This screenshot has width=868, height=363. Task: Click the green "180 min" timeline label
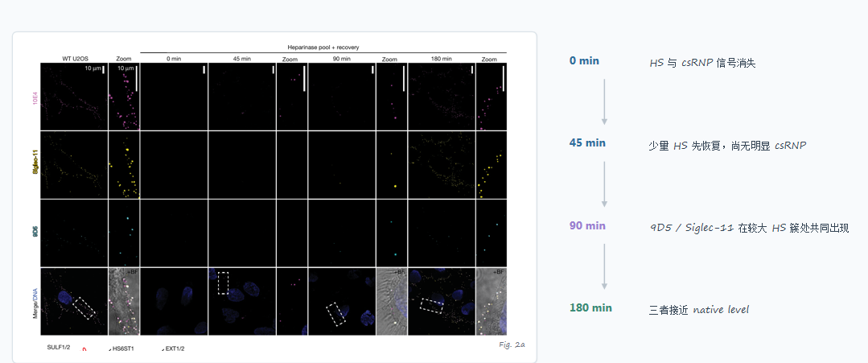point(590,307)
